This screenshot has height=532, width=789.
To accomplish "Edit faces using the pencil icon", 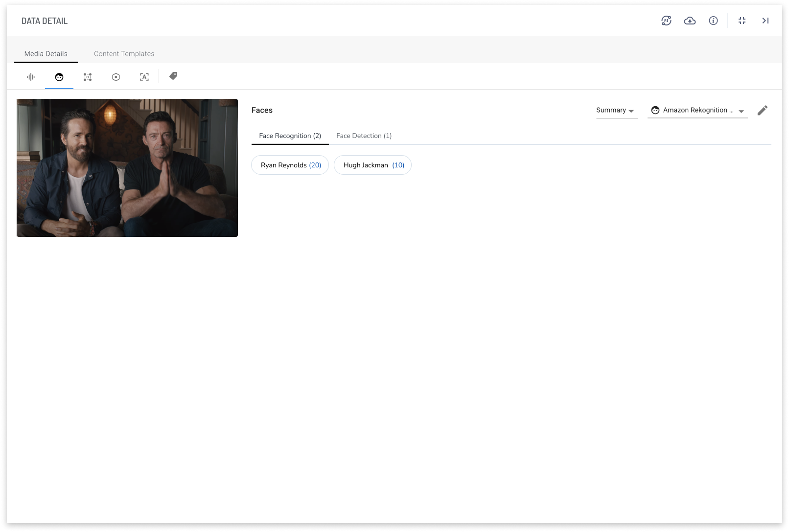I will pos(762,111).
